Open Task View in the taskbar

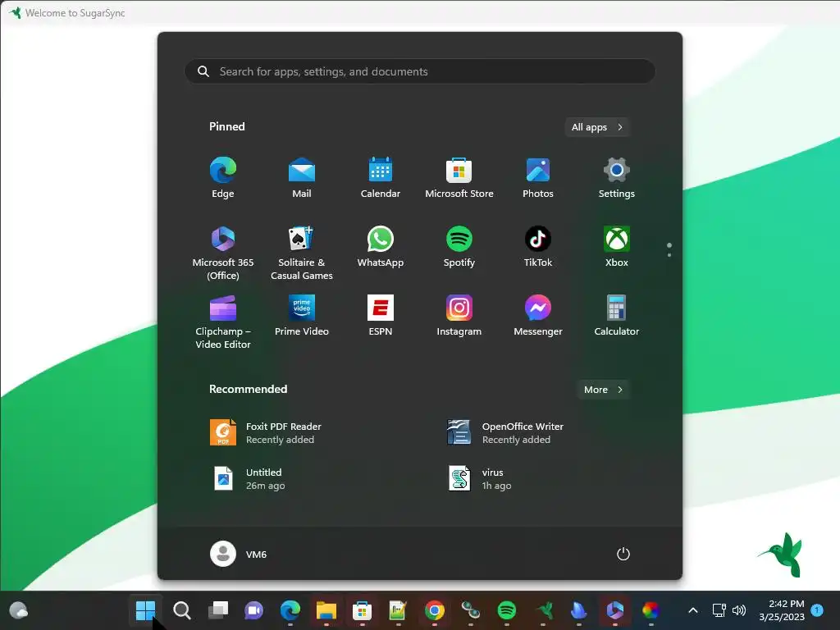(x=218, y=610)
